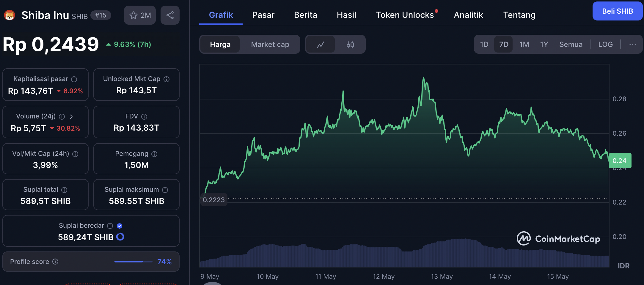Click the Profile score progress bar

coord(133,262)
